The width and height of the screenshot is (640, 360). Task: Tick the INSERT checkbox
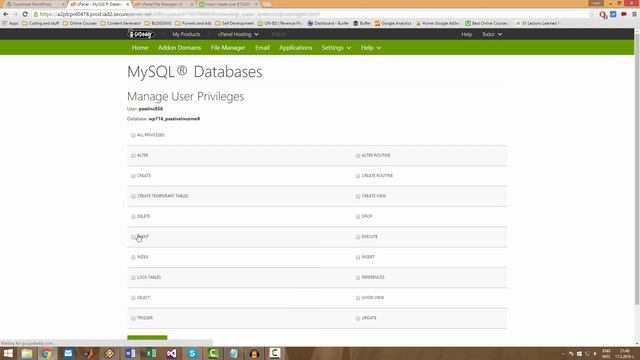tap(358, 257)
